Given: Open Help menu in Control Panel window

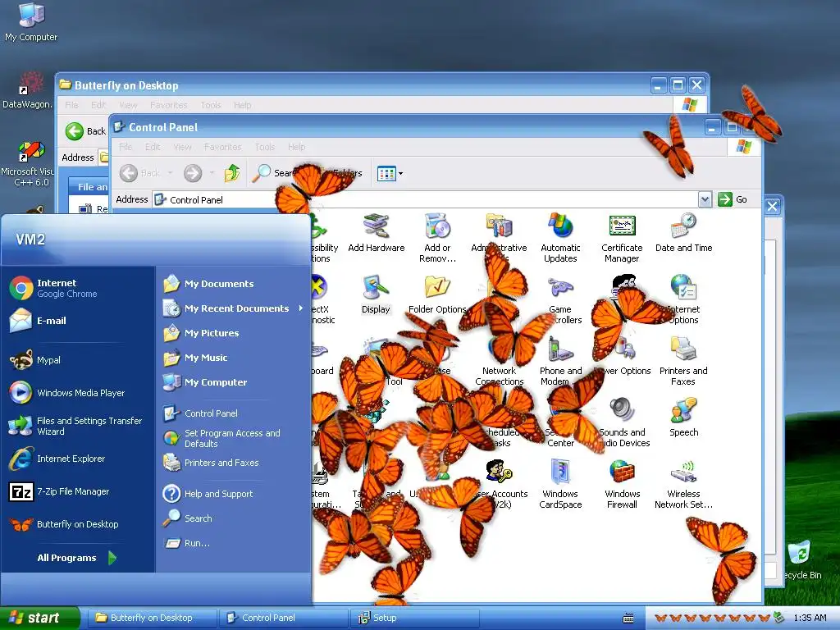Looking at the screenshot, I should (x=296, y=147).
